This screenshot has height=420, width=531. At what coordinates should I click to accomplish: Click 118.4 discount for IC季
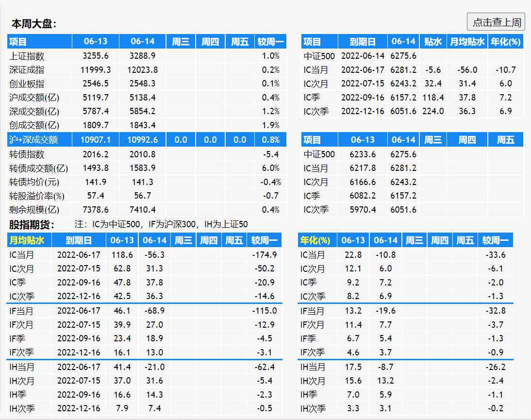point(433,98)
